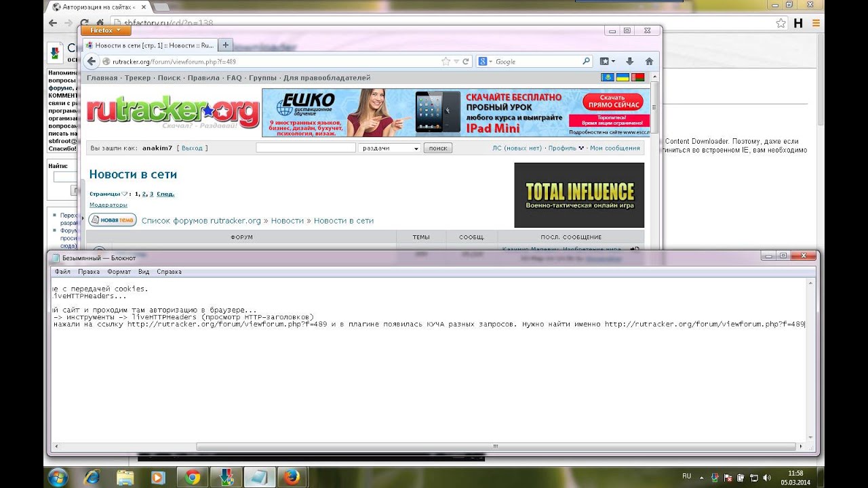
Task: Open the 'Группы' site menu link
Action: coord(262,78)
